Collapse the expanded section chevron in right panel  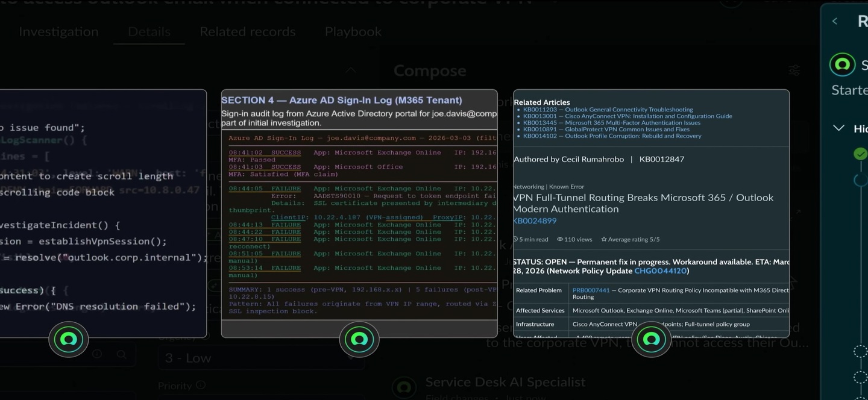click(x=838, y=128)
